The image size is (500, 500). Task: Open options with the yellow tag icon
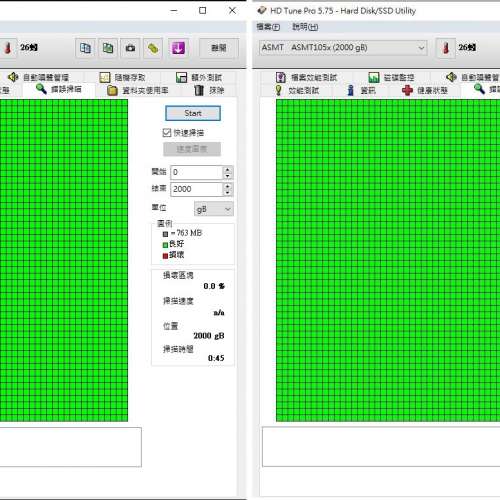pos(153,48)
